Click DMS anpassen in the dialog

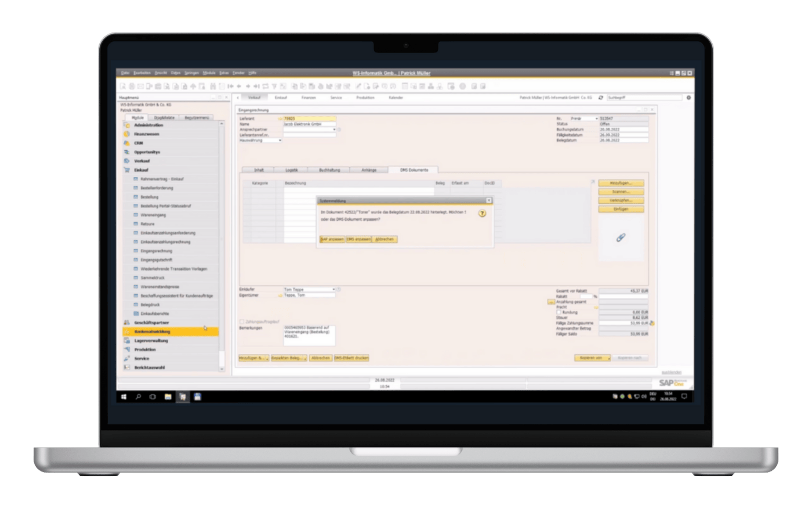click(x=358, y=239)
